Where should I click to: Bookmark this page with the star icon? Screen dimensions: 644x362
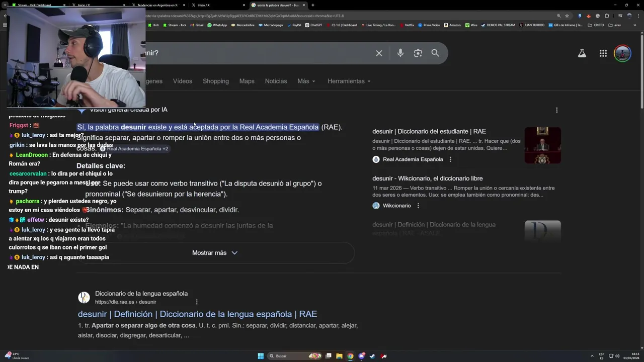(567, 16)
